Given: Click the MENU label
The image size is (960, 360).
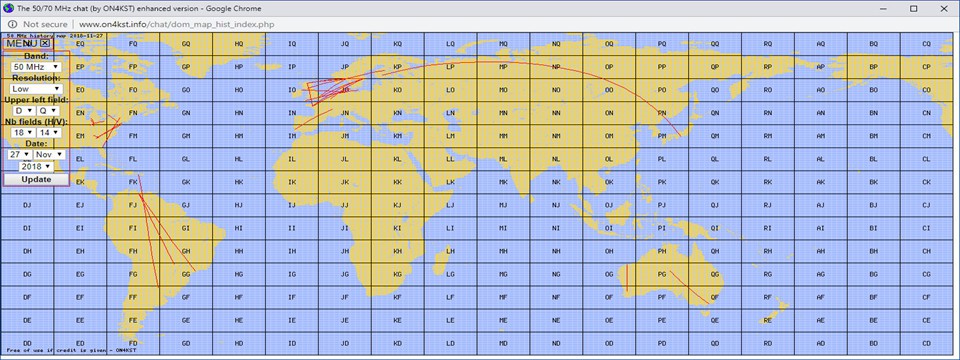Looking at the screenshot, I should pos(23,43).
